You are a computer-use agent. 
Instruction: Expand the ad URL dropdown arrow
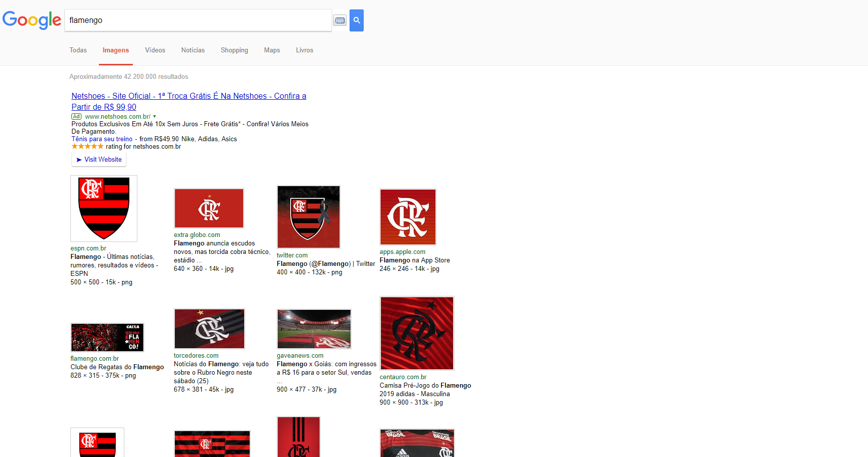pos(154,117)
